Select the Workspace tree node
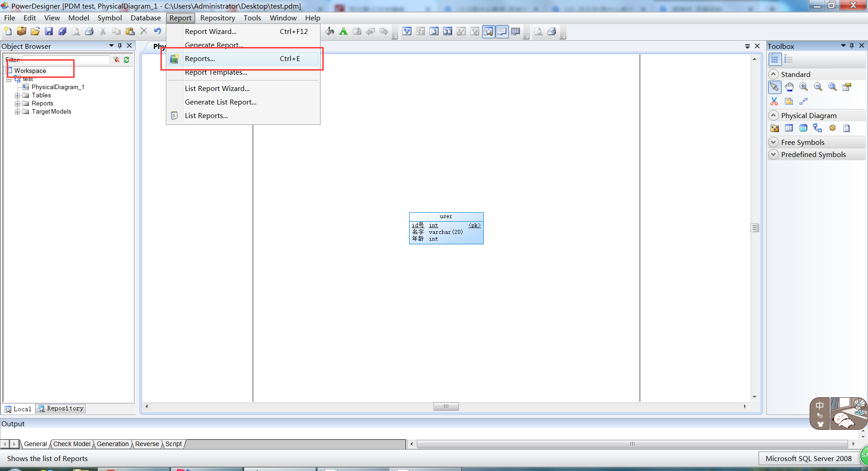 30,71
